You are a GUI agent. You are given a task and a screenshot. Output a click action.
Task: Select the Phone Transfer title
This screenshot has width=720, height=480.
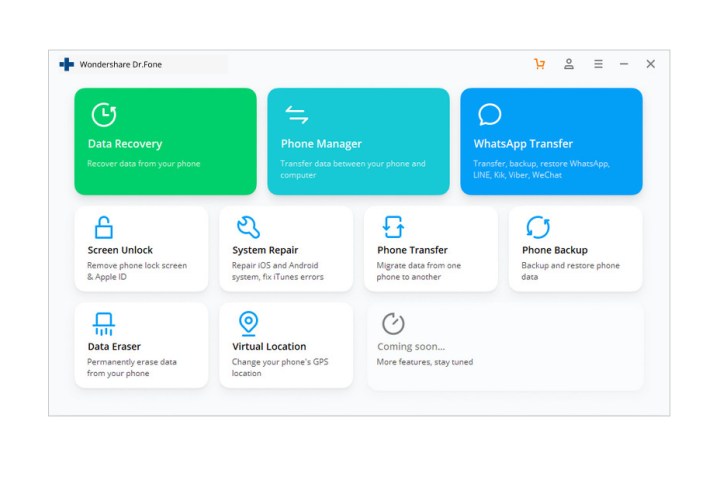pyautogui.click(x=412, y=250)
